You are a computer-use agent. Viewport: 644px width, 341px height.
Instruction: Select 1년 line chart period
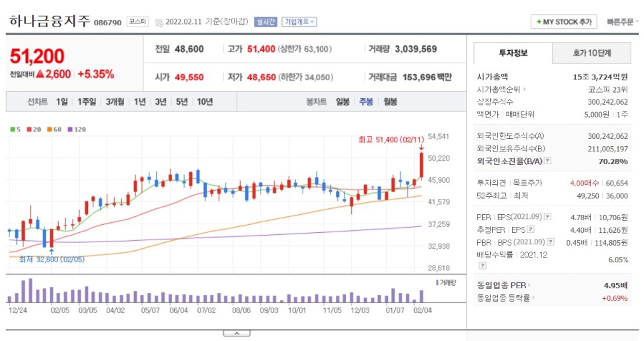click(x=139, y=101)
